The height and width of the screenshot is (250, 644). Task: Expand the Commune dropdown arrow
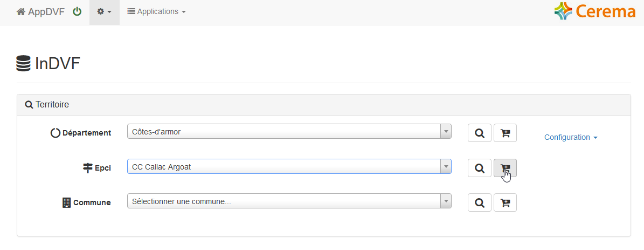pyautogui.click(x=446, y=201)
